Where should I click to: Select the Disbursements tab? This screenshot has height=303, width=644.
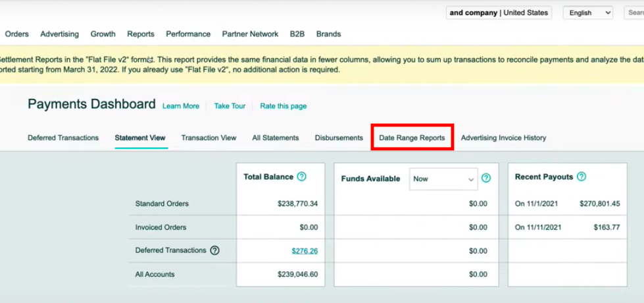339,138
